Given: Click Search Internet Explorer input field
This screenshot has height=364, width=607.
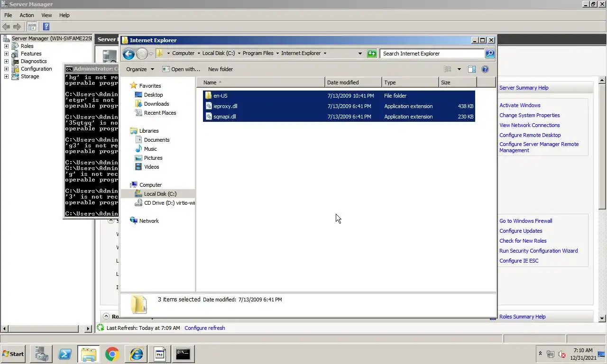Looking at the screenshot, I should tap(432, 54).
